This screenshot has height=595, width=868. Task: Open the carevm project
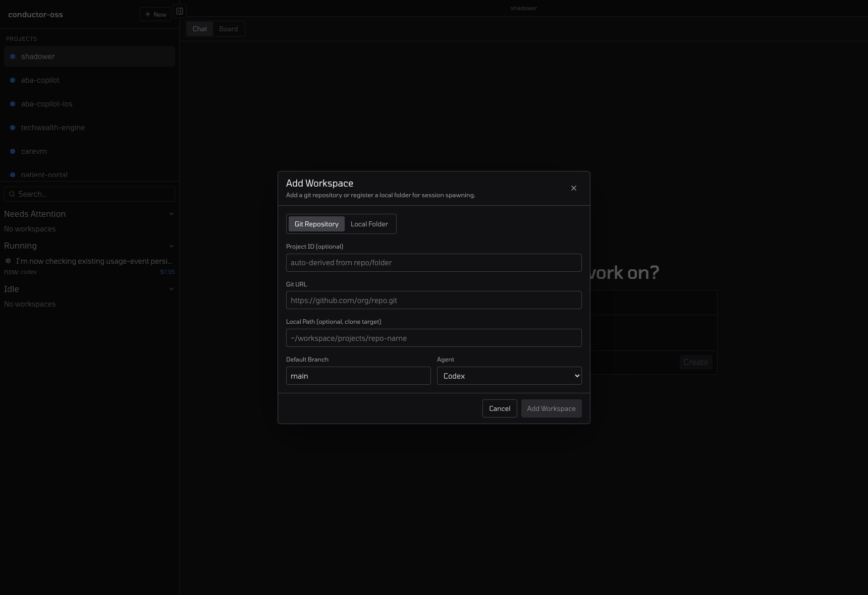[89, 151]
